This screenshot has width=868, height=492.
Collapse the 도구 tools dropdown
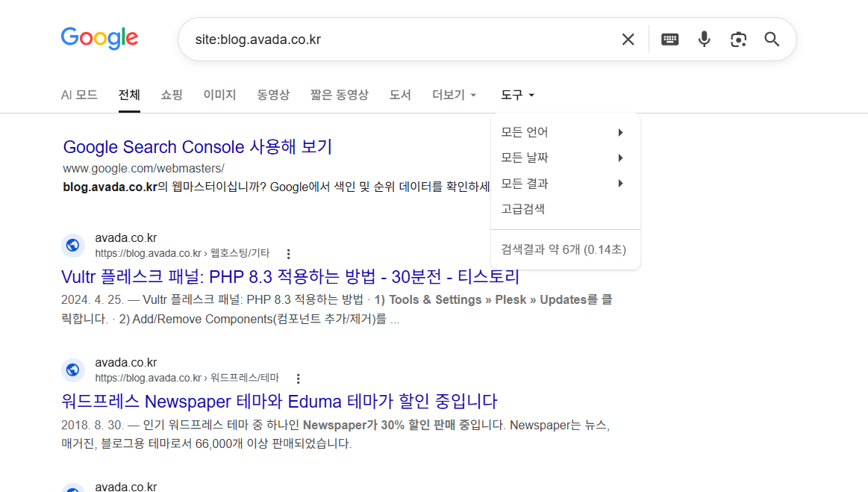[x=517, y=95]
